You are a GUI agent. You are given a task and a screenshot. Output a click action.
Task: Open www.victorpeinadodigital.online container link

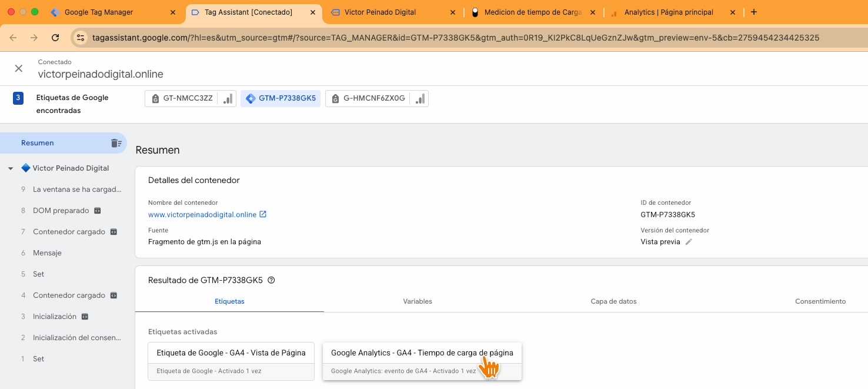click(202, 215)
